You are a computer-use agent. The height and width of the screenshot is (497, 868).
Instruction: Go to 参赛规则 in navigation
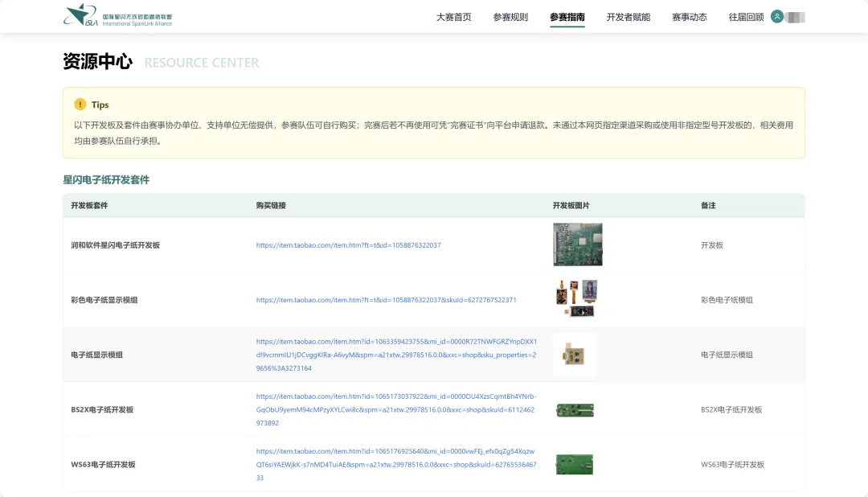(x=510, y=17)
